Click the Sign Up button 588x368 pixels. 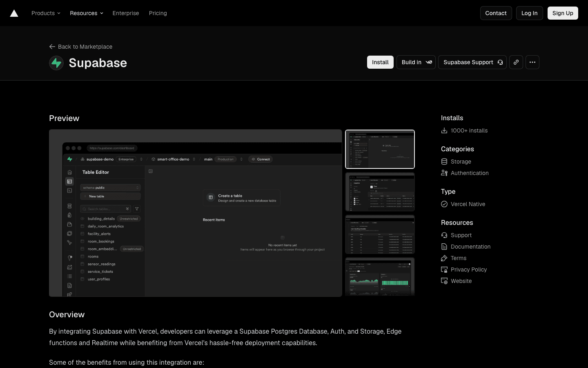pos(563,13)
